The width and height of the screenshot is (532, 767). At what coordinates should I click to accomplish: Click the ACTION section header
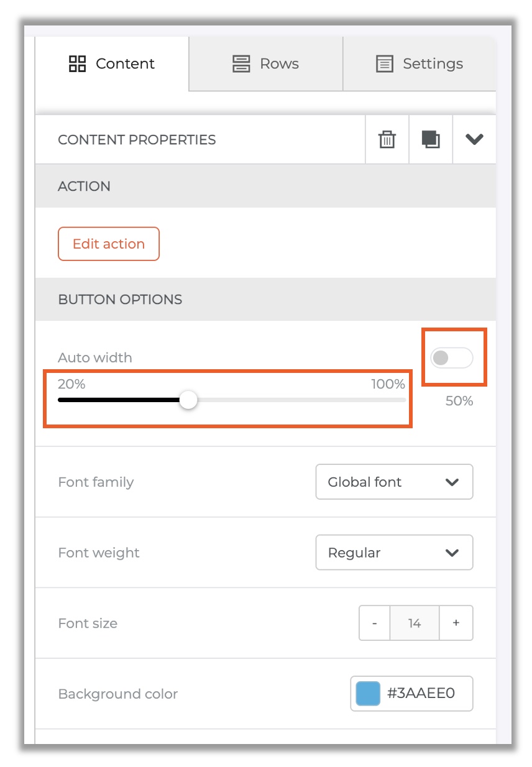point(265,186)
